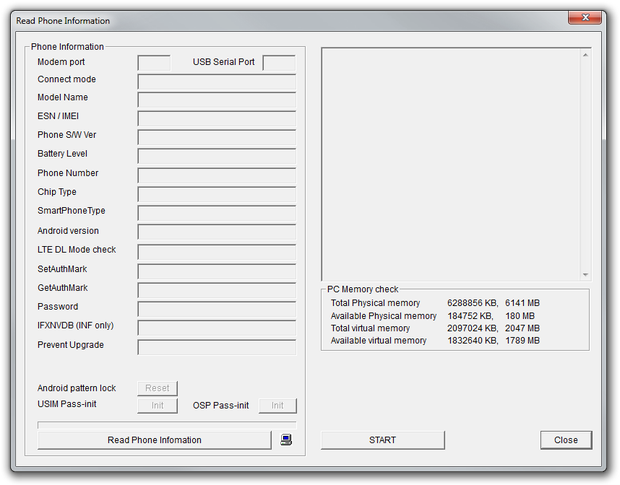The width and height of the screenshot is (620, 485).
Task: Click the Modem port label
Action: coord(61,62)
